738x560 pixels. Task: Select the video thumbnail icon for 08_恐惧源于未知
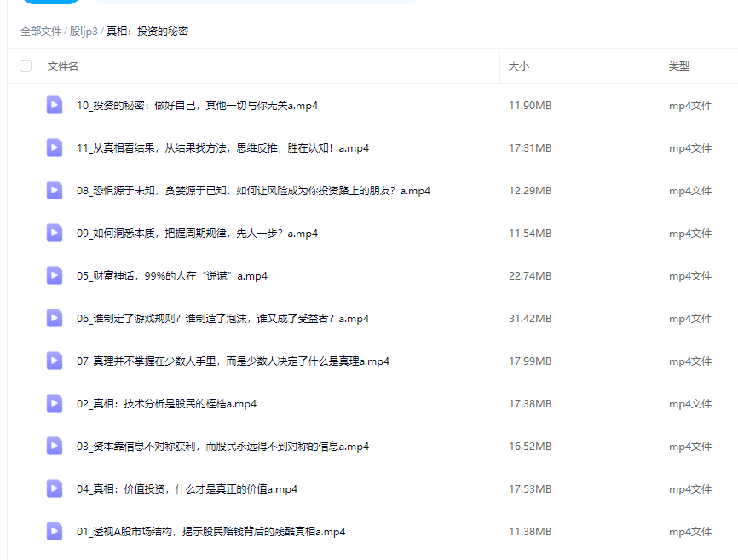tap(54, 190)
